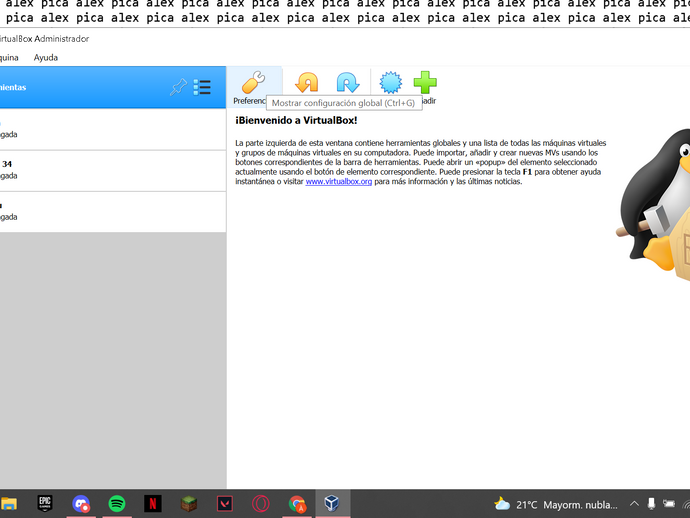Click the Tux penguin welcome illustration
This screenshot has width=690, height=518.
653,204
